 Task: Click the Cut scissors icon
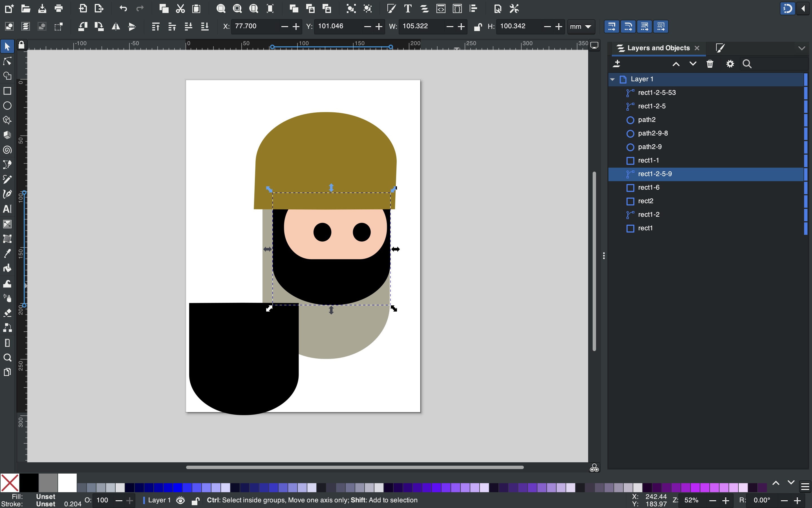pyautogui.click(x=180, y=9)
